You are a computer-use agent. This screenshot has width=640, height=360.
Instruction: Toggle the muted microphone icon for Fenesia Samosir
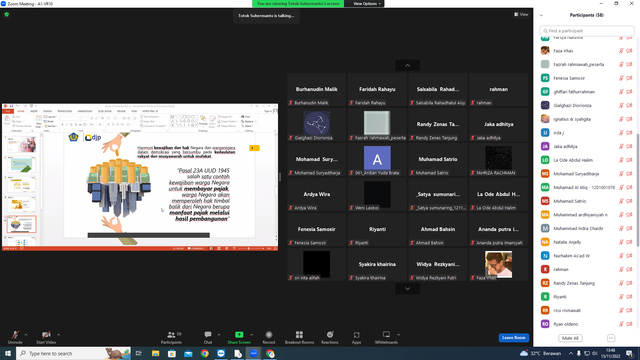[621, 78]
